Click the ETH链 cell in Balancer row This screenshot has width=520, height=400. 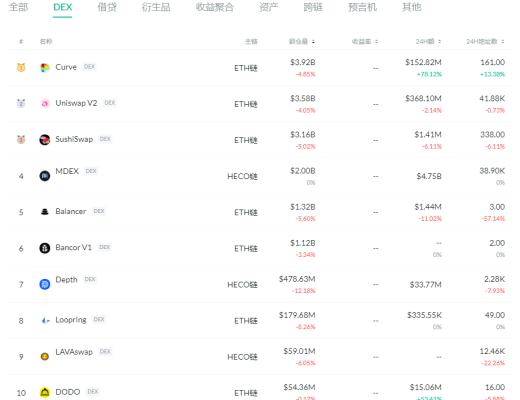click(246, 212)
